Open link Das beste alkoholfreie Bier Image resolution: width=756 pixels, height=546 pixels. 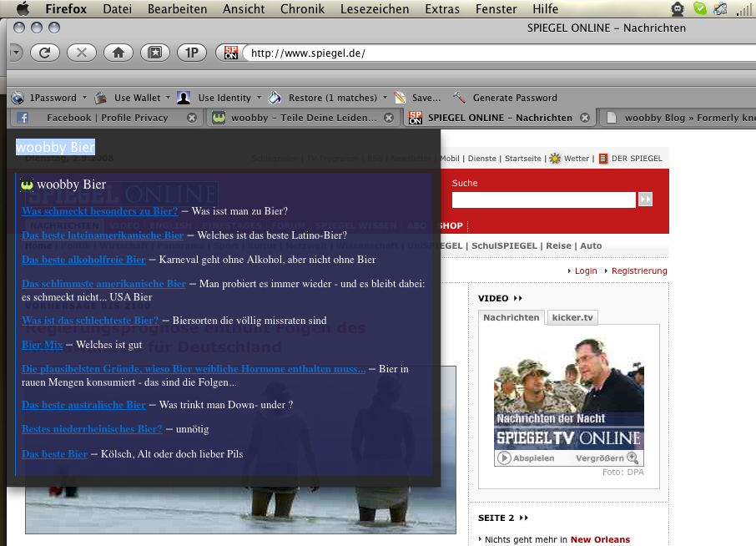[x=83, y=260]
